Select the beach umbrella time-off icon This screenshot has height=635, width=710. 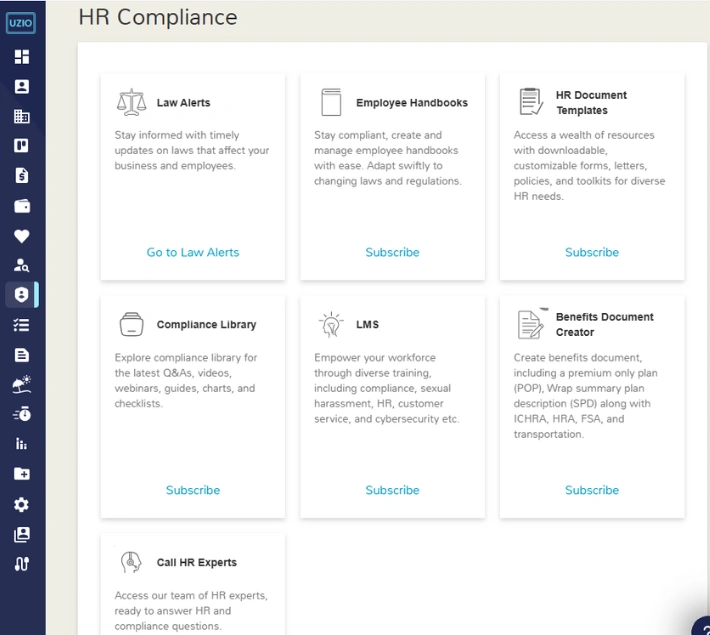(x=21, y=384)
